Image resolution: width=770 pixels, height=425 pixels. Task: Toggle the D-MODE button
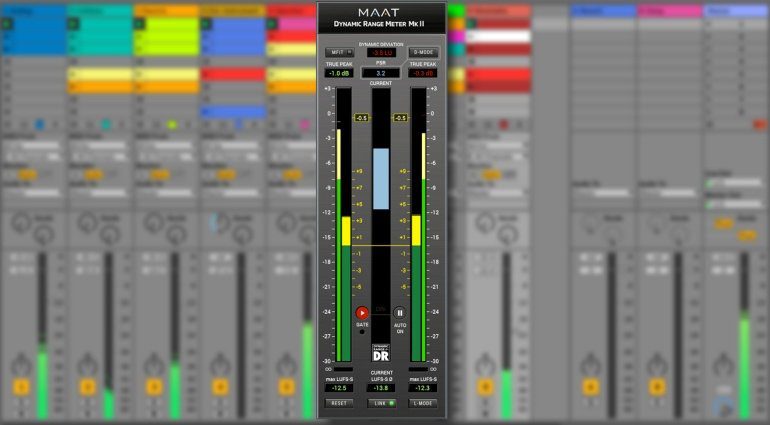pyautogui.click(x=423, y=52)
